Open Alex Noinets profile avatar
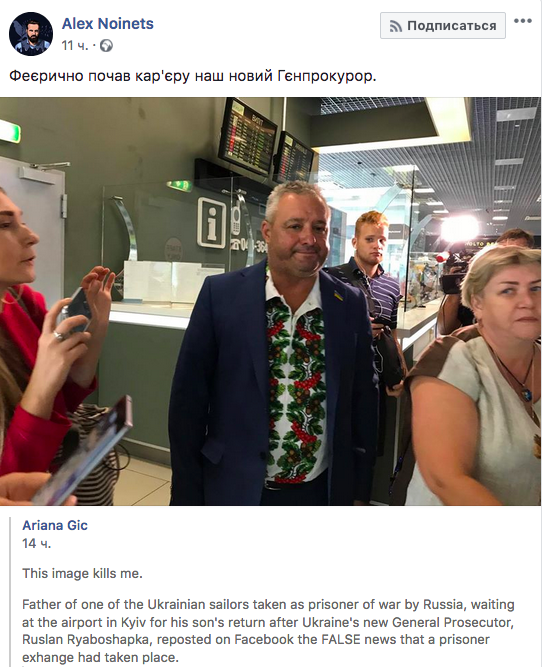Viewport: 542px width, 667px height. [x=31, y=34]
